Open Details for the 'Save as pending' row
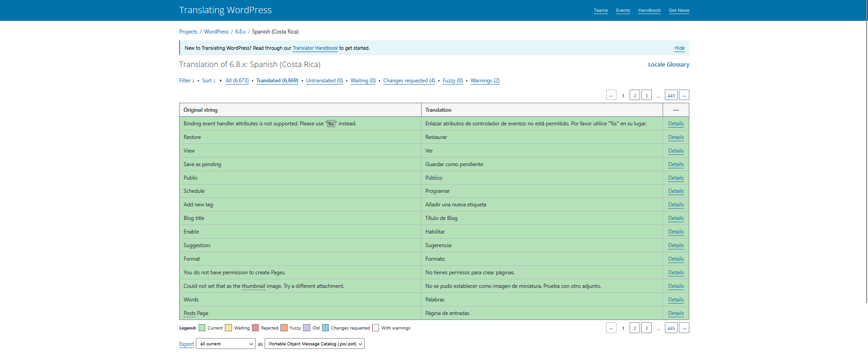The height and width of the screenshot is (358, 868). click(676, 164)
